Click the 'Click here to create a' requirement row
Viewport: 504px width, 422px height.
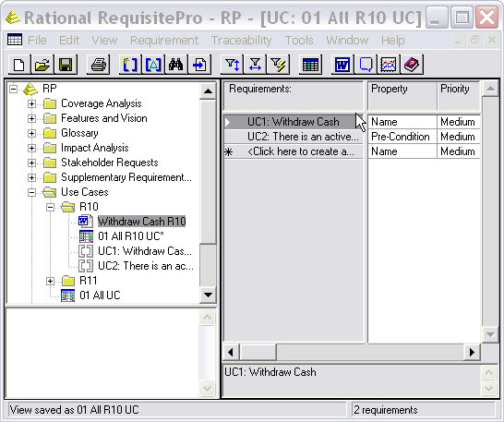click(294, 151)
